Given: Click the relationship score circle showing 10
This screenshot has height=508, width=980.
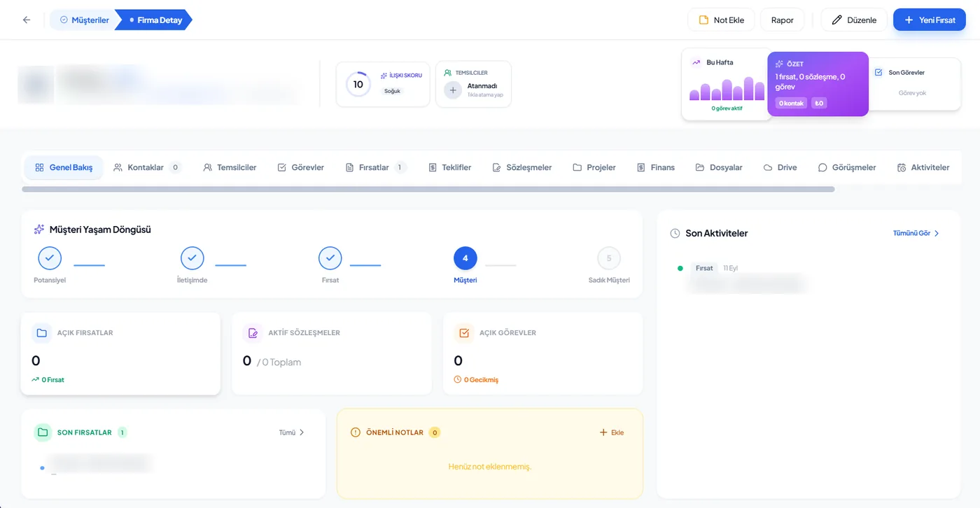Looking at the screenshot, I should pos(358,84).
